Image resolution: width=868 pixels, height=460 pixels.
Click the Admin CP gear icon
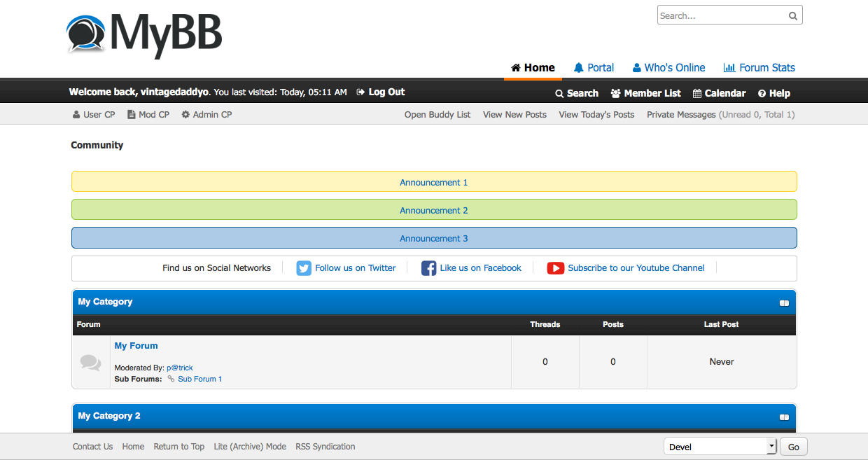(185, 114)
